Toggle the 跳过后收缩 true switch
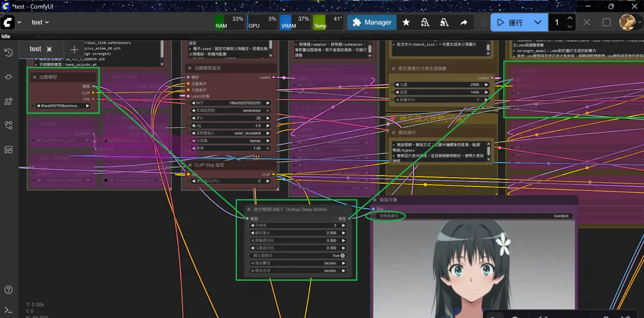The width and height of the screenshot is (644, 318). [342, 256]
